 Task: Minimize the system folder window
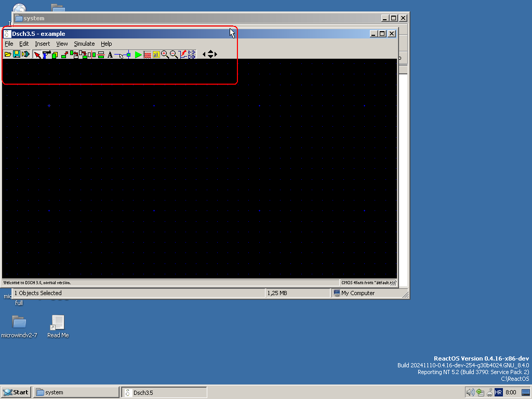(x=385, y=18)
